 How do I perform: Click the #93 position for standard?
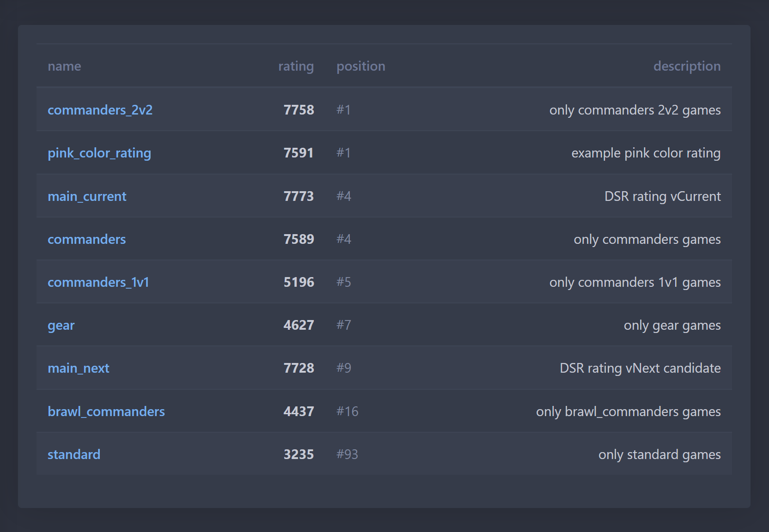pos(347,454)
